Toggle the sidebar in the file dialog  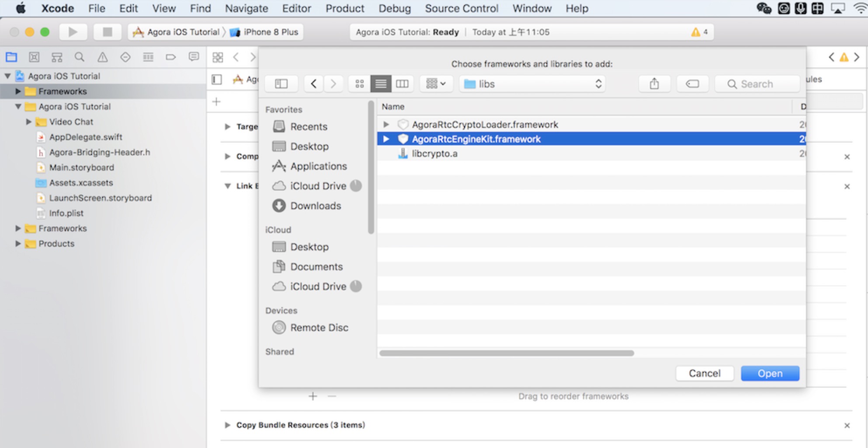pyautogui.click(x=281, y=84)
